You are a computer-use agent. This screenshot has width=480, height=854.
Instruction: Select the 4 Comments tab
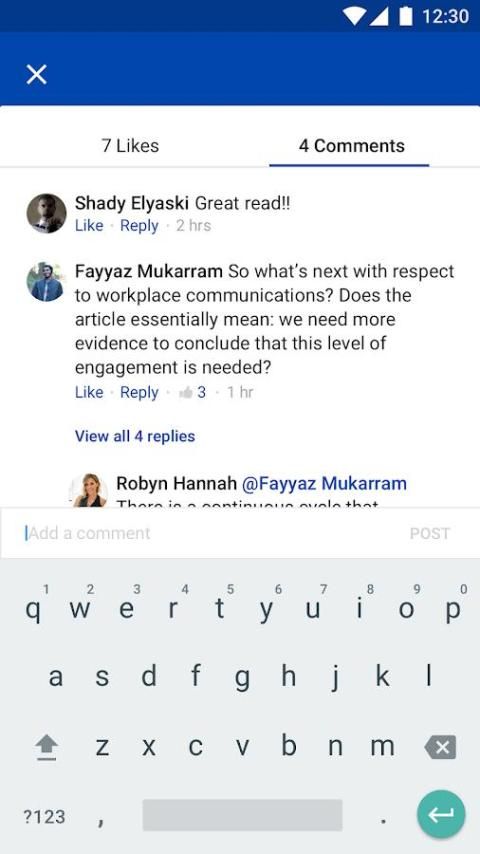pyautogui.click(x=351, y=145)
